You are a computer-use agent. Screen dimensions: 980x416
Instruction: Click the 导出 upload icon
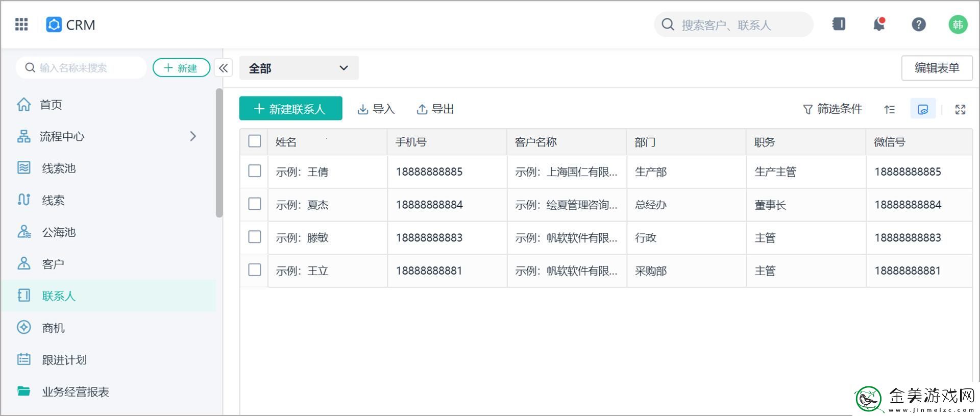pos(422,109)
